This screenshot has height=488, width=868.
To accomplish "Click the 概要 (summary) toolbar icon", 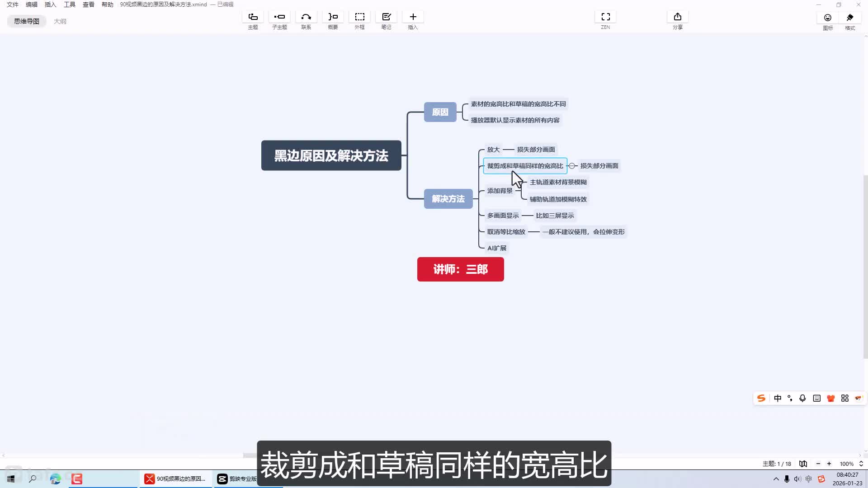I will pos(333,17).
